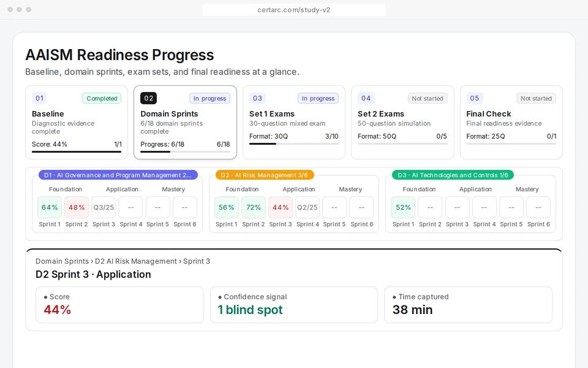Open D2 Sprint 6 empty tile
The width and height of the screenshot is (588, 368).
(361, 207)
